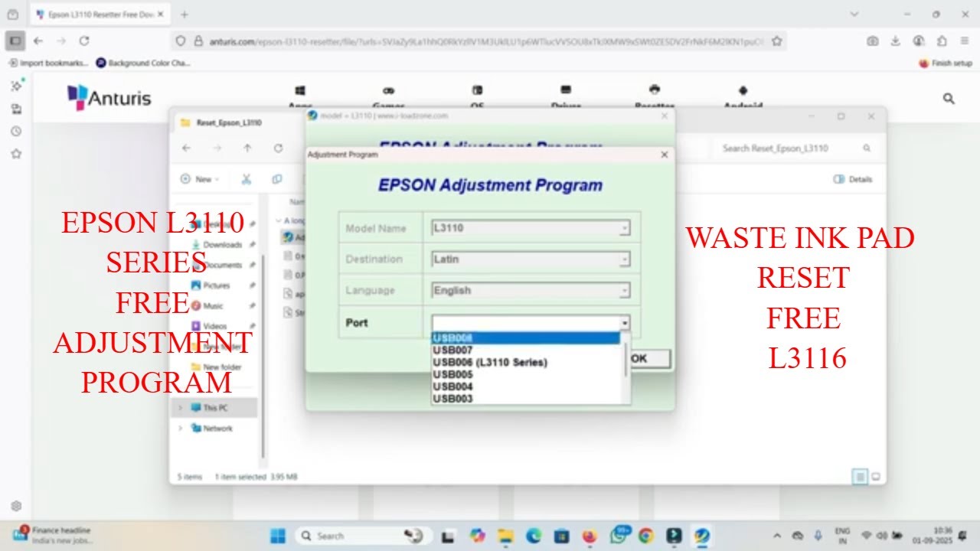The image size is (980, 551).
Task: Go back in File Explorer
Action: click(186, 148)
